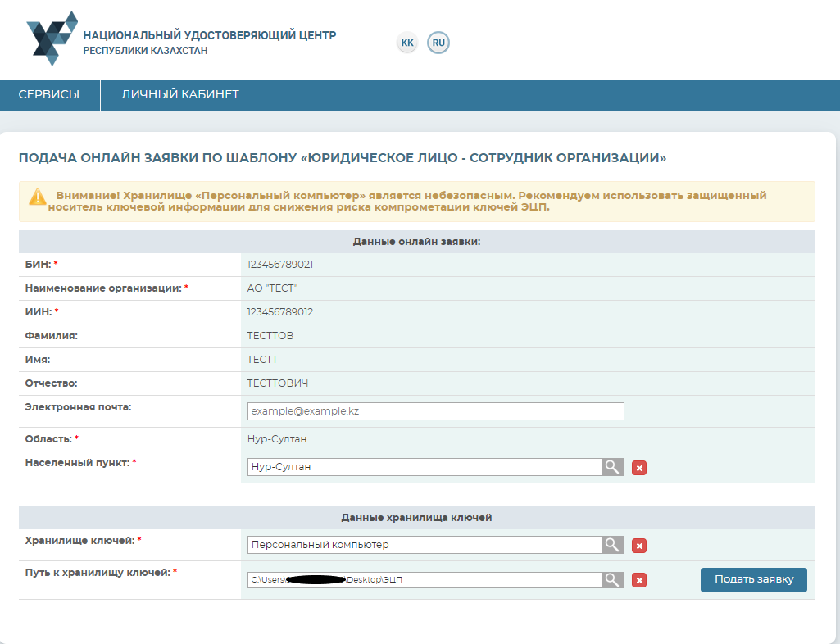This screenshot has height=644, width=840.
Task: Clear the key storage path
Action: click(640, 581)
